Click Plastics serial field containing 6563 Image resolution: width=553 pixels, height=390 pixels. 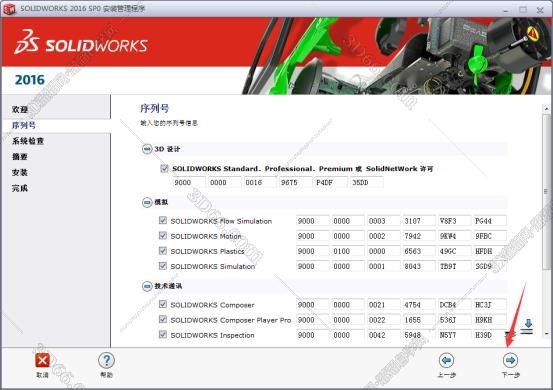pyautogui.click(x=419, y=251)
